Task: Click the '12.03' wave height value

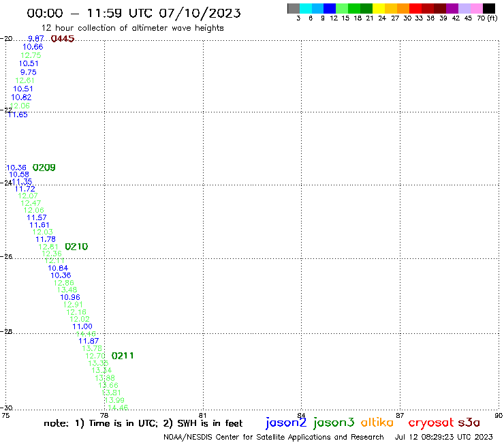Action: coord(43,232)
